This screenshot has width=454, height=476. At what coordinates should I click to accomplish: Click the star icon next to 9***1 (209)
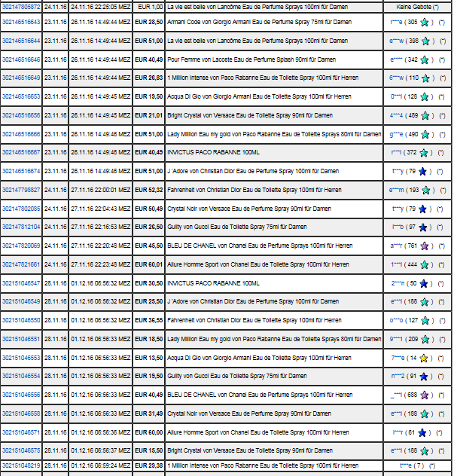pyautogui.click(x=425, y=340)
